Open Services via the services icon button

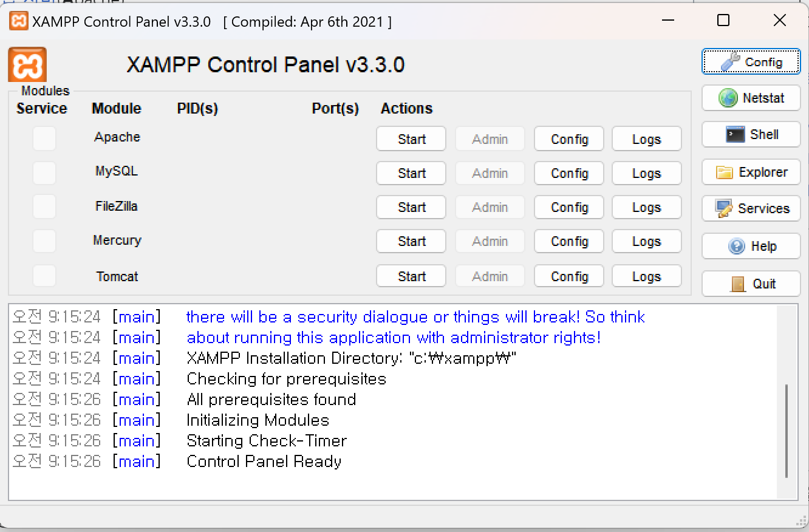pos(751,208)
